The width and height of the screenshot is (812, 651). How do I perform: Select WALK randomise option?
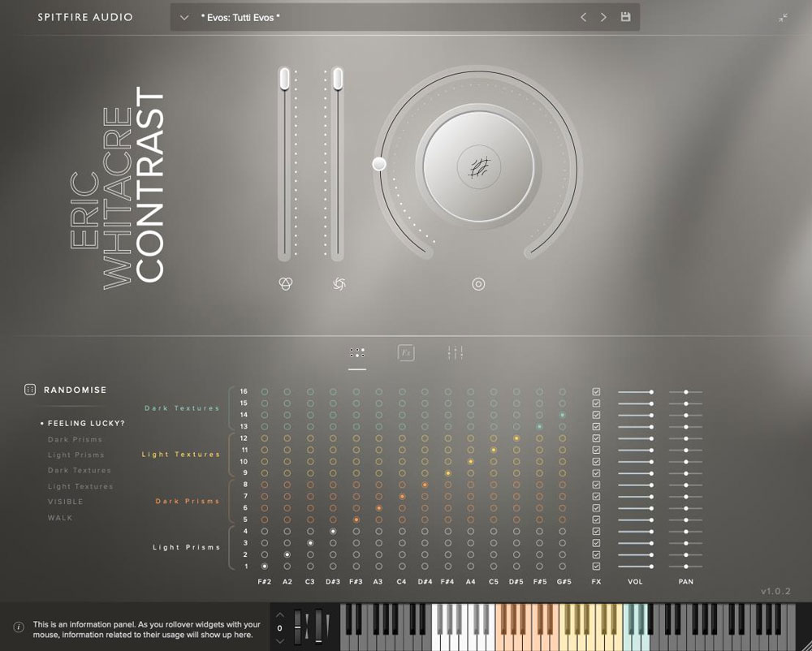coord(60,518)
